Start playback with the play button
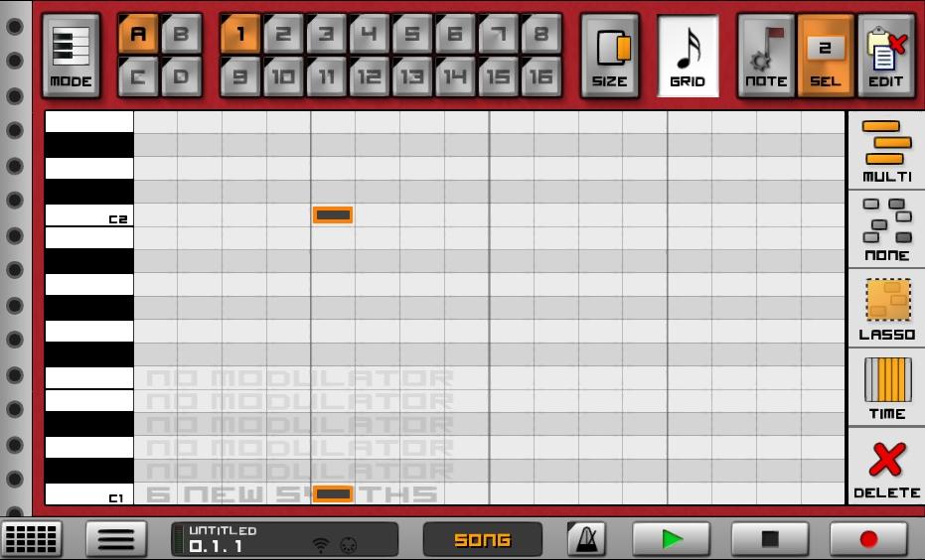The height and width of the screenshot is (560, 925). tap(672, 538)
